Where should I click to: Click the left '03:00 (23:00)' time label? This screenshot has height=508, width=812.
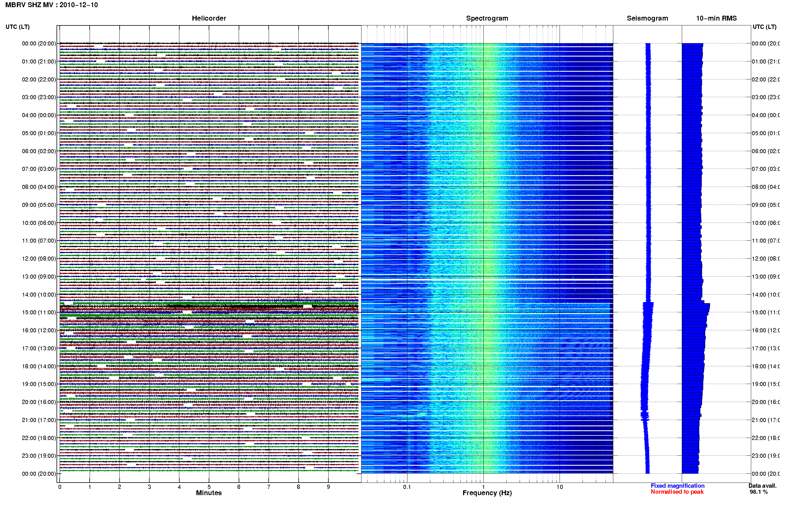(x=39, y=97)
